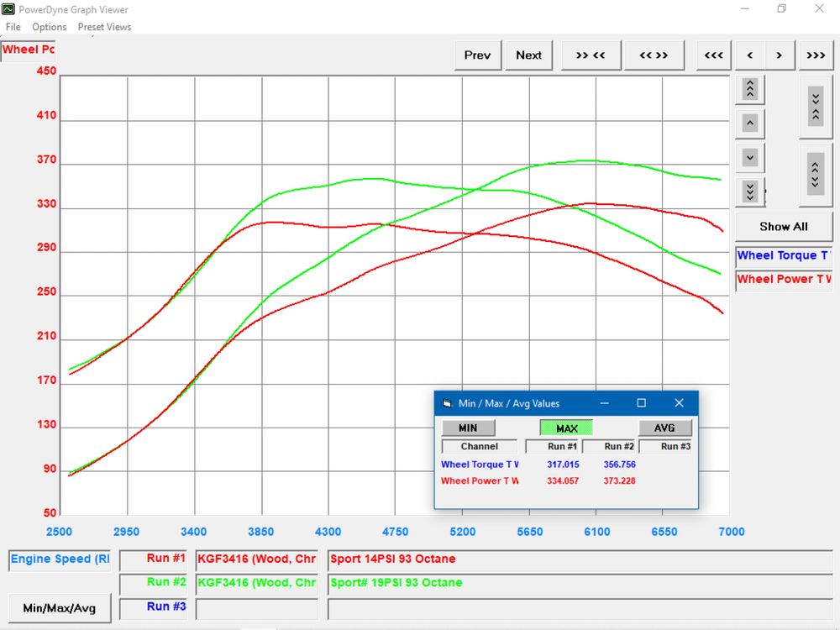The width and height of the screenshot is (840, 630).
Task: Click the Run #1 column header in dialog
Action: [x=553, y=446]
